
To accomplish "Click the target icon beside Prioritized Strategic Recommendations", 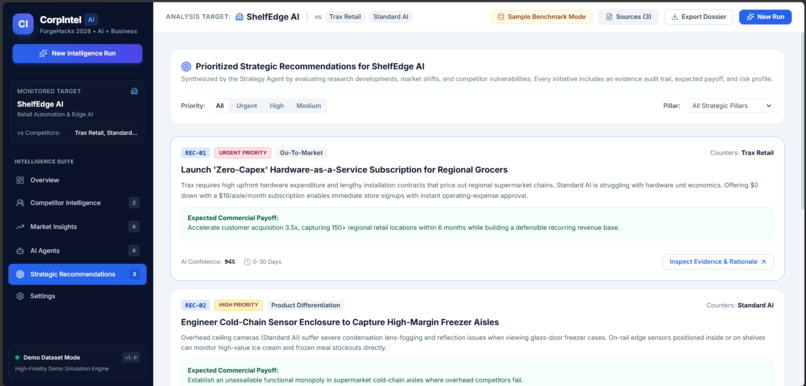I will (x=186, y=66).
